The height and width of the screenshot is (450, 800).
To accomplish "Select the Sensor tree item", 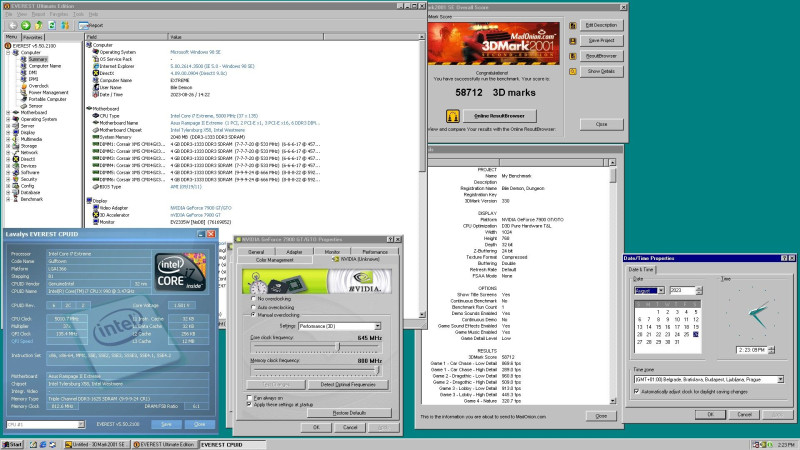I will click(x=35, y=106).
